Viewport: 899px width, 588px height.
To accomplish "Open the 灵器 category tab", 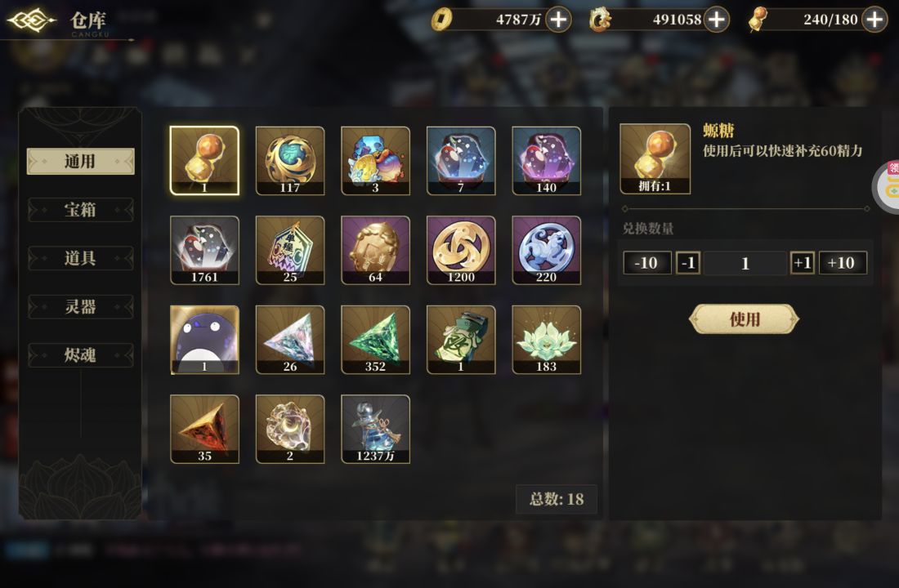I will coord(80,306).
